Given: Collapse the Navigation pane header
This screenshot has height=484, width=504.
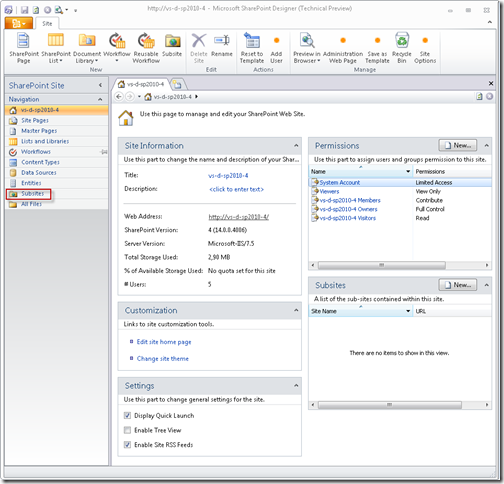Looking at the screenshot, I should point(100,99).
